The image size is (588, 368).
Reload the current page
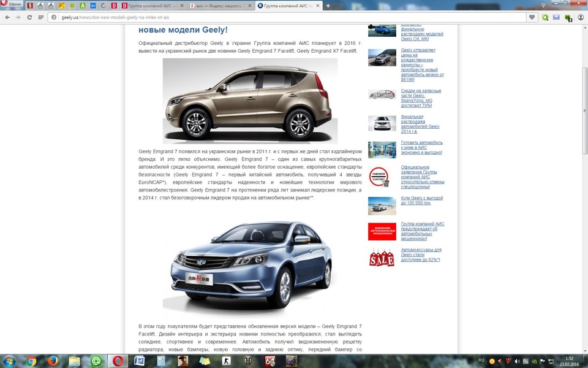click(x=29, y=17)
